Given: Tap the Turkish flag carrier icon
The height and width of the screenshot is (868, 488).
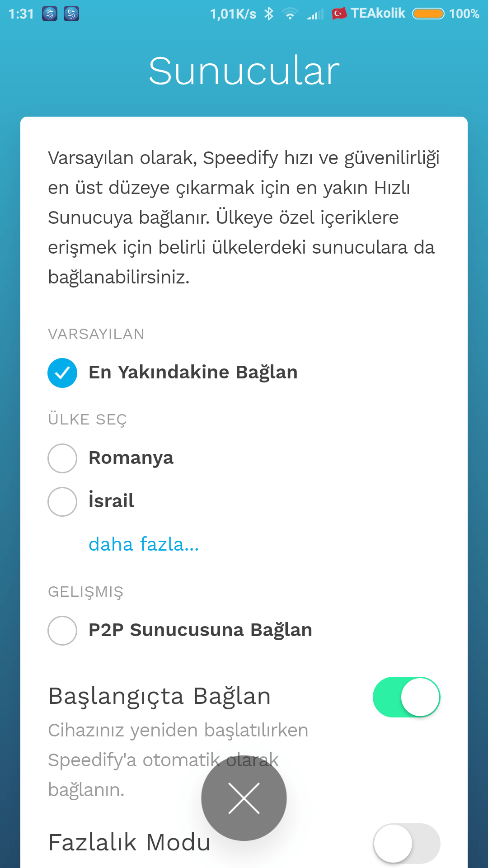Looking at the screenshot, I should [339, 14].
